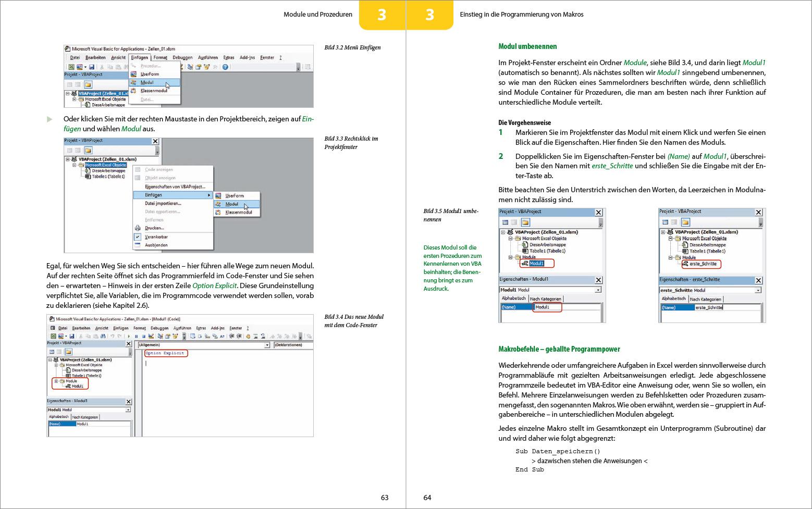Click Ausblenden window icon in Bild 3.3 context menu
Viewport: 812px width, 509px height.
pyautogui.click(x=138, y=245)
